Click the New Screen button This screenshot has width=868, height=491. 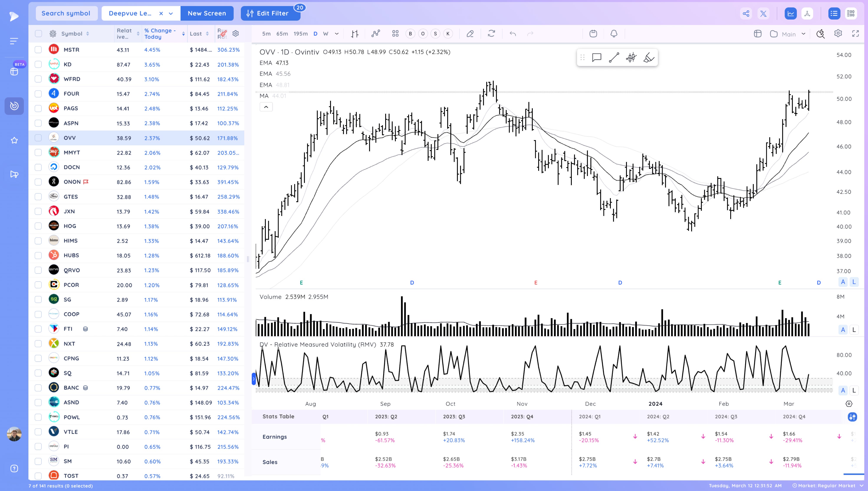click(207, 13)
